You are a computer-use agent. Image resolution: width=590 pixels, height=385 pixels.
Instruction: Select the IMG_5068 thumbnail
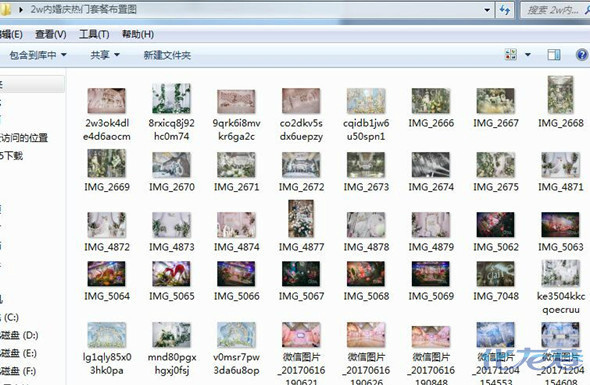[x=366, y=274]
